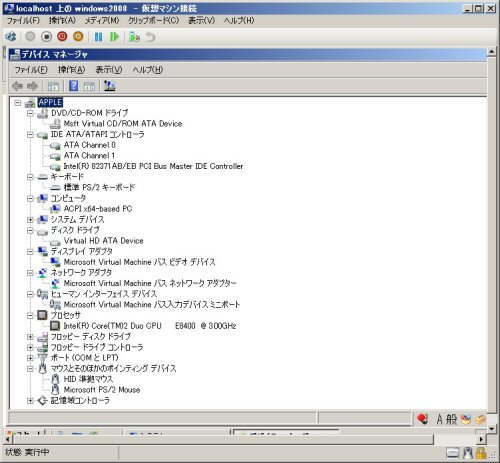Select Virtual HD ATA Device
This screenshot has width=500, height=463.
point(104,241)
